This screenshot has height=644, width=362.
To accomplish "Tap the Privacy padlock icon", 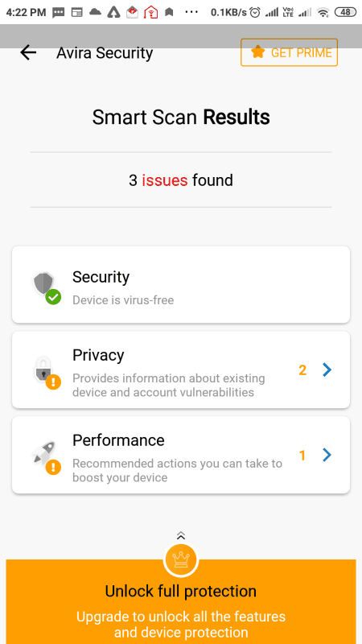I will click(47, 372).
